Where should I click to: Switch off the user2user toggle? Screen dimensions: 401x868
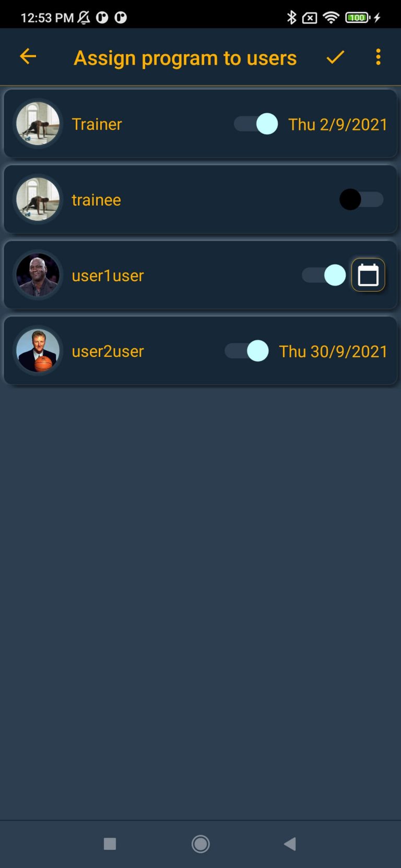[246, 351]
